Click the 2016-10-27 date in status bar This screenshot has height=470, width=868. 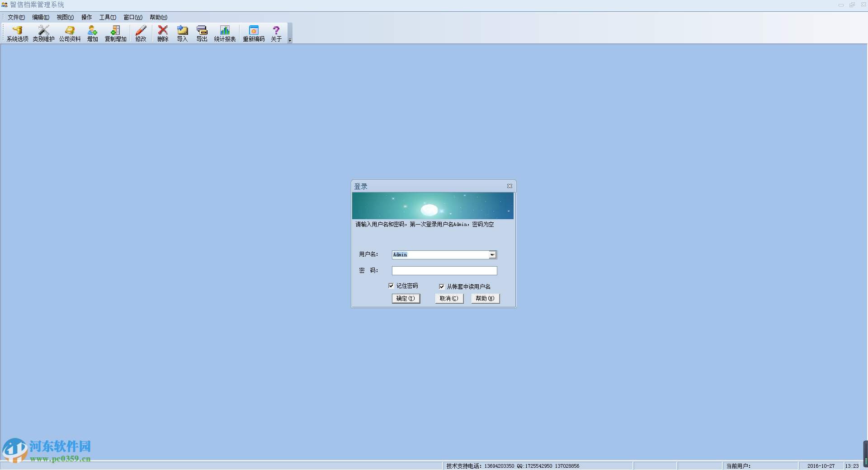click(x=821, y=466)
